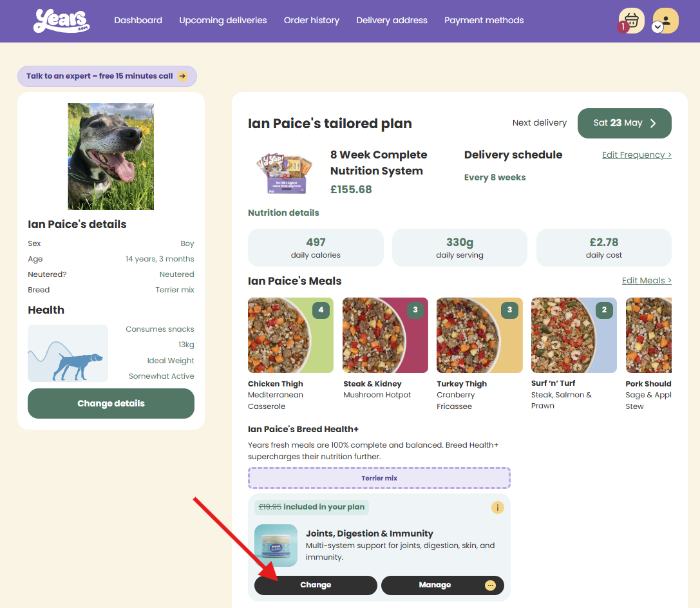Click the Change supplement button
The width and height of the screenshot is (700, 608).
[316, 585]
